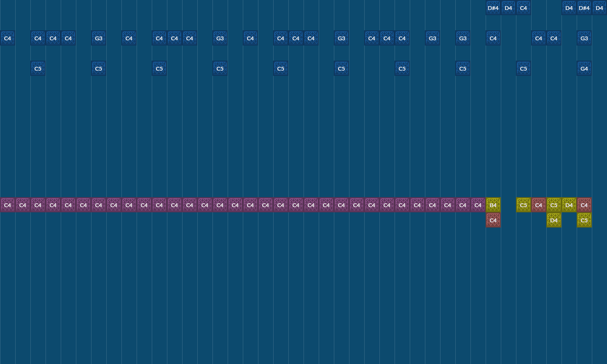Select the rightmost blue C5 note

(524, 68)
